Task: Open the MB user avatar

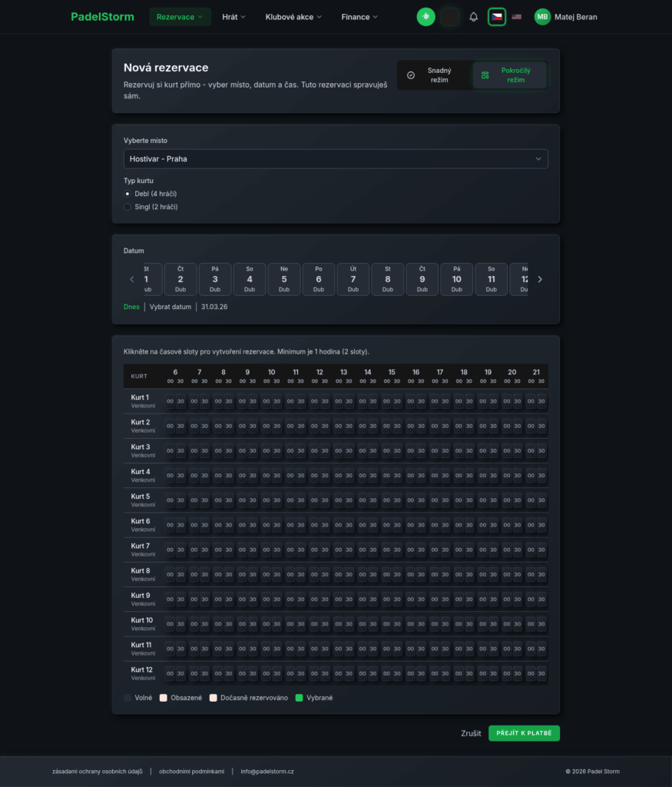Action: [x=542, y=17]
